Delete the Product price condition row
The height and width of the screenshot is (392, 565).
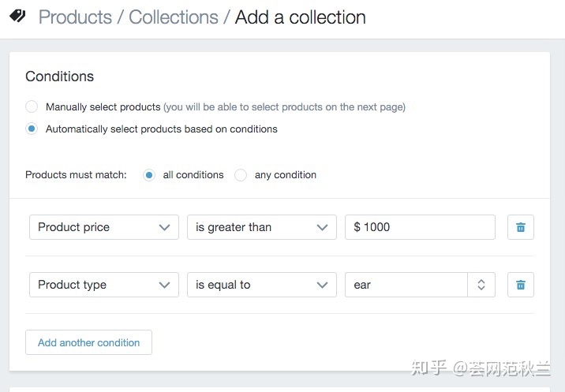[520, 227]
